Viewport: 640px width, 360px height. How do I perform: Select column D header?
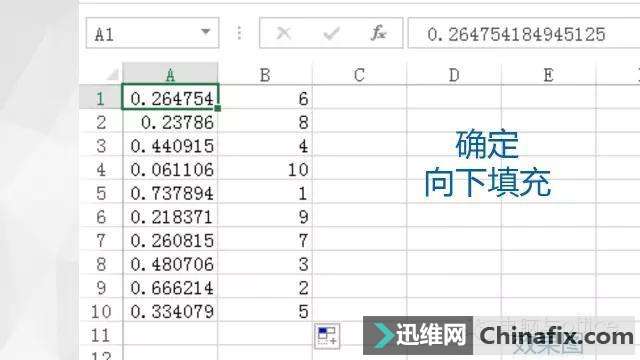pyautogui.click(x=454, y=74)
